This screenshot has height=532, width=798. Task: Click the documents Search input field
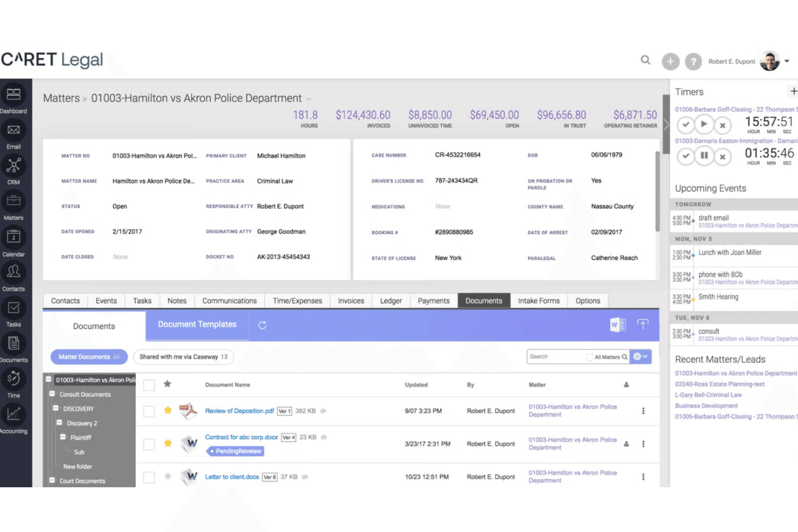tap(556, 357)
